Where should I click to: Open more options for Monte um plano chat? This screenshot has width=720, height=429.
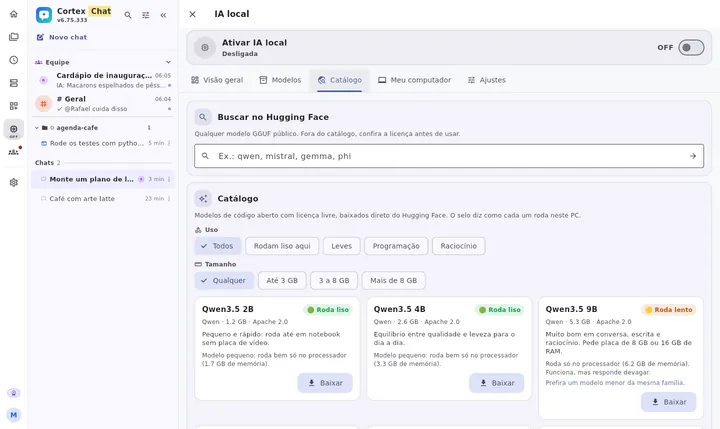tap(169, 179)
